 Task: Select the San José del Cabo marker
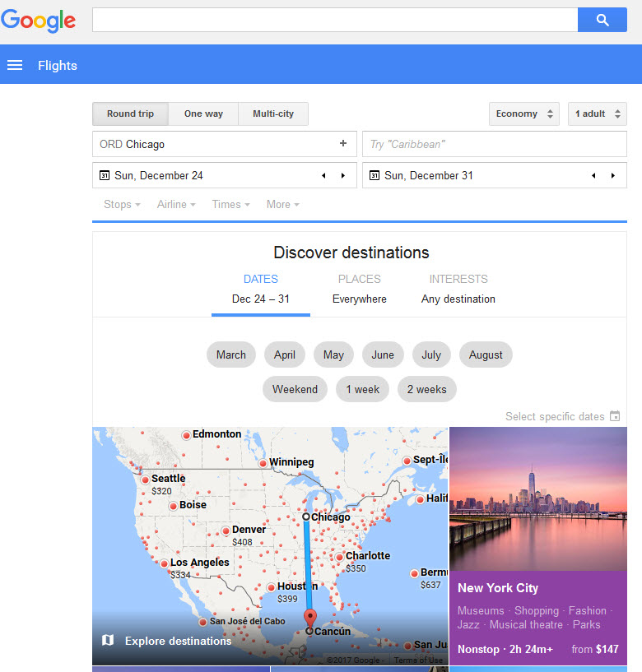point(203,622)
